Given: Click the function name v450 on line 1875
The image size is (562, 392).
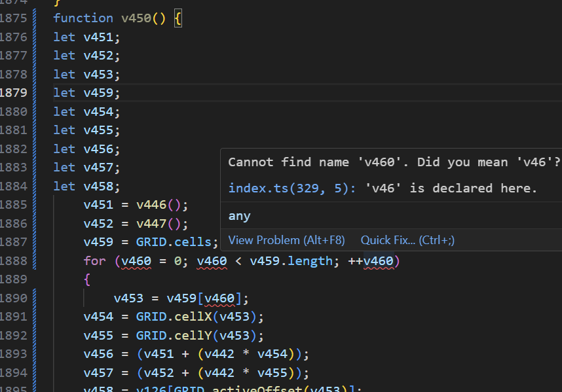Looking at the screenshot, I should (x=136, y=18).
